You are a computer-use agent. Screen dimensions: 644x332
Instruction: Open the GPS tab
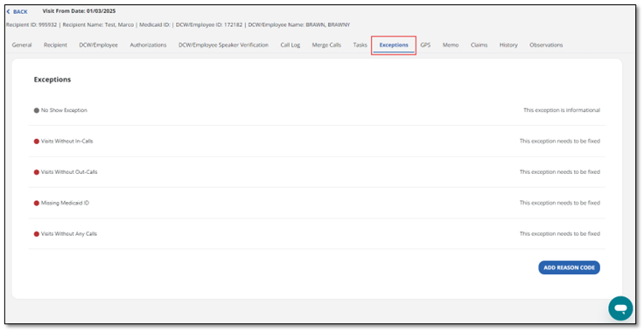pos(425,45)
